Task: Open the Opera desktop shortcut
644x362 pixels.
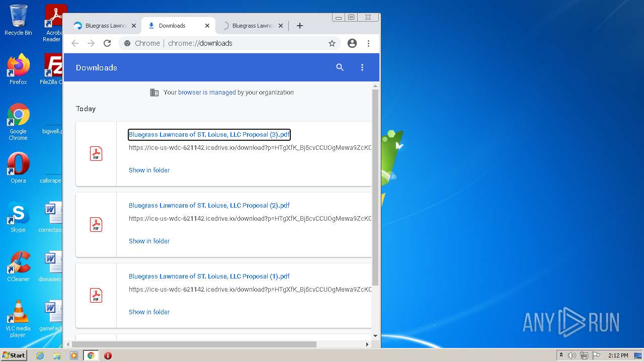Action: (x=18, y=168)
